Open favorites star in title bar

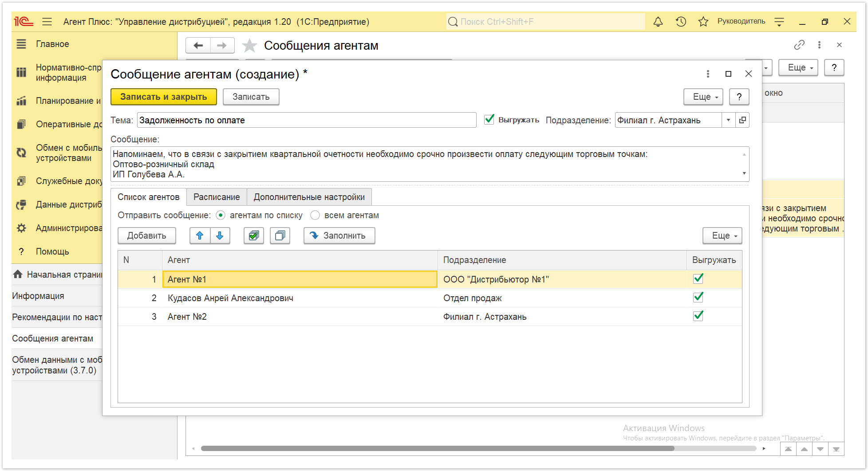(x=703, y=21)
